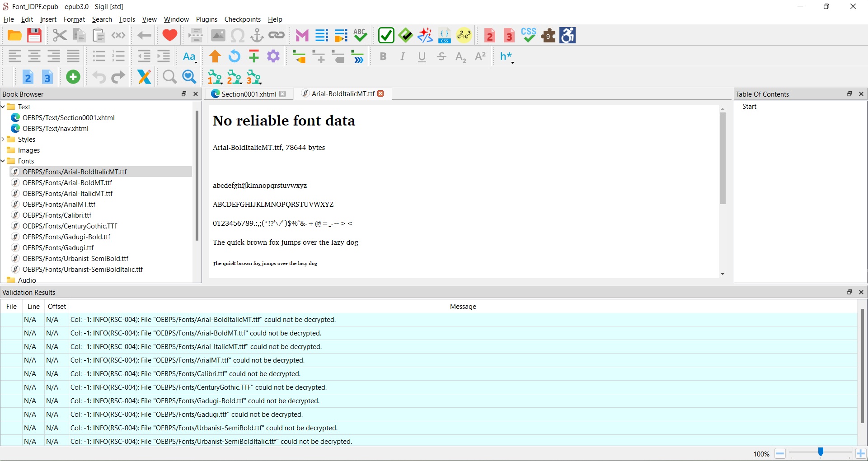Viewport: 868px width, 461px height.
Task: Click the Find magnifier icon
Action: click(169, 77)
